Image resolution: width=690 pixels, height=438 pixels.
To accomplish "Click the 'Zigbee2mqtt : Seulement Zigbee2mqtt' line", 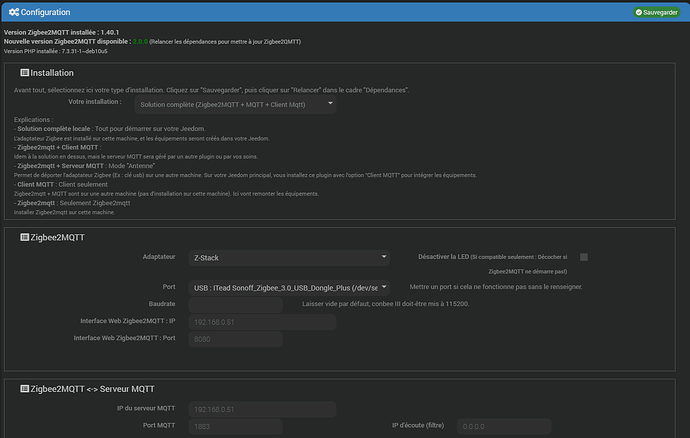I will click(x=72, y=202).
